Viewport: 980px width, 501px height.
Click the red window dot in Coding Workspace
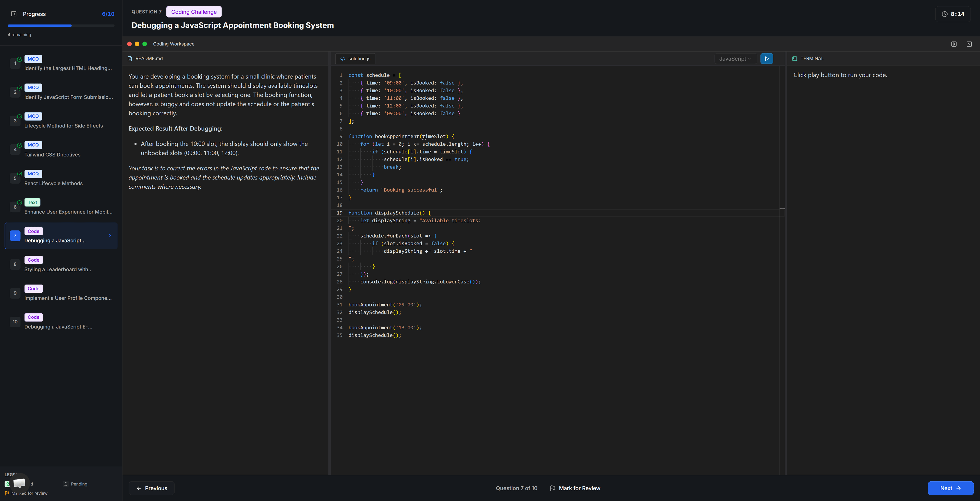[x=129, y=44]
